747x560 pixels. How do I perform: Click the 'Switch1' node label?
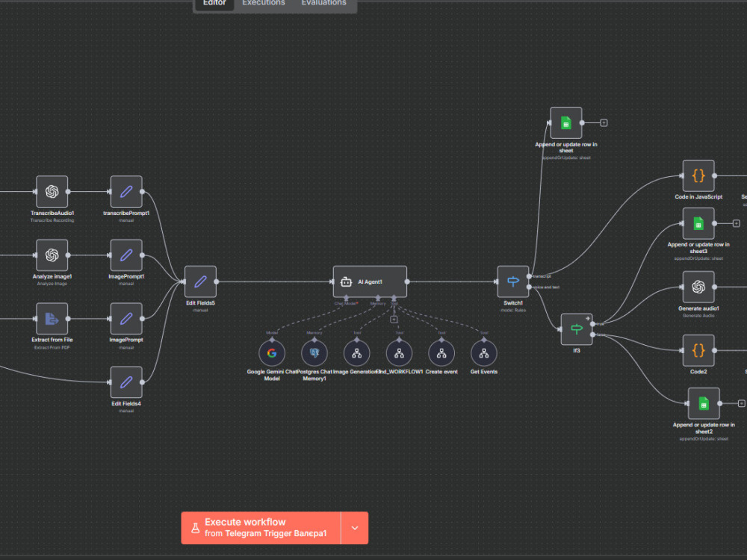(513, 303)
